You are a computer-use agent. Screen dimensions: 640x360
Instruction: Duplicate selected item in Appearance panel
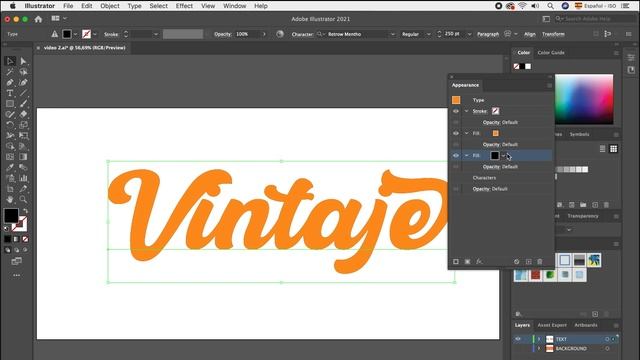click(x=529, y=262)
